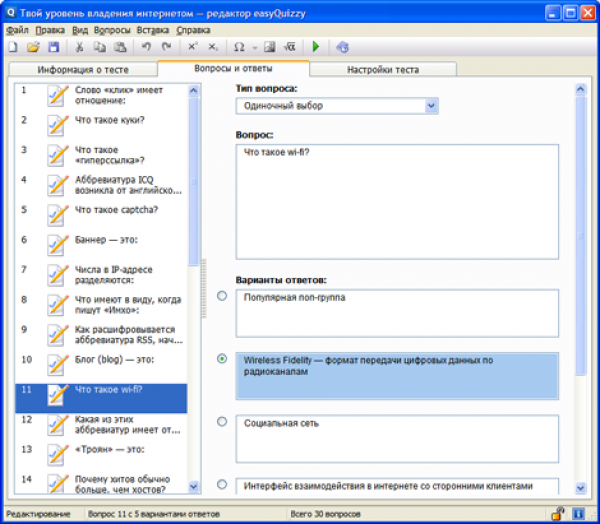The height and width of the screenshot is (524, 600).
Task: Select radio for Wireless Fidelity answer
Action: coord(222,359)
